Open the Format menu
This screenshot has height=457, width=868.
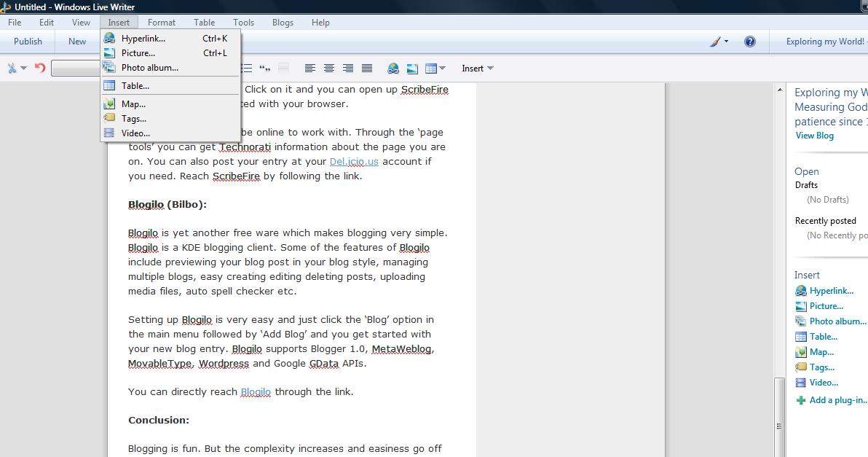[161, 23]
